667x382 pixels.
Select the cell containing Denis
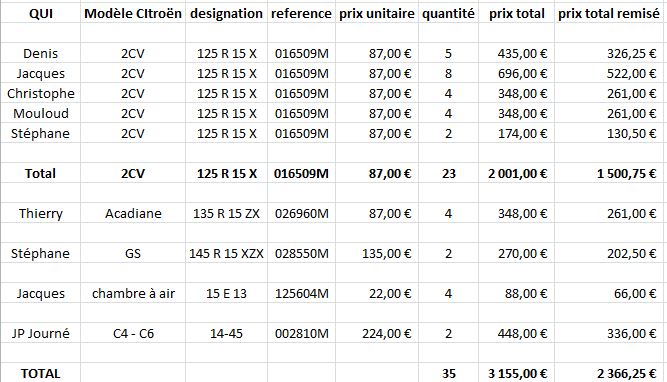(x=40, y=54)
